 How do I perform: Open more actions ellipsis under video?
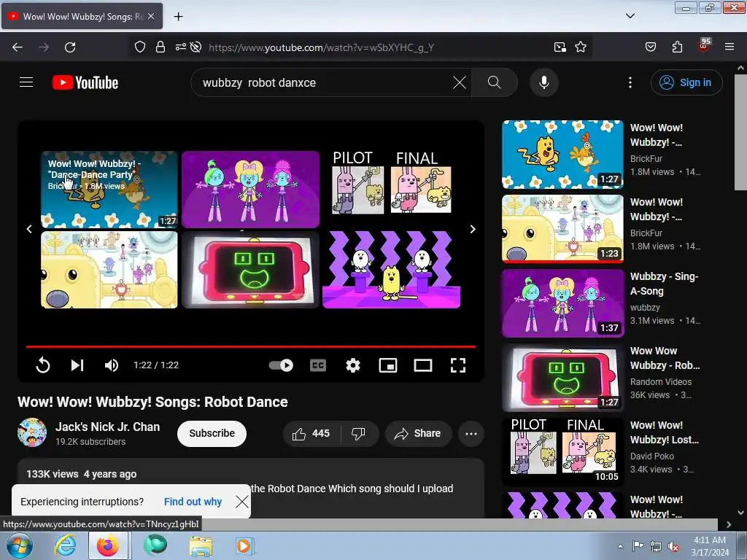click(471, 433)
